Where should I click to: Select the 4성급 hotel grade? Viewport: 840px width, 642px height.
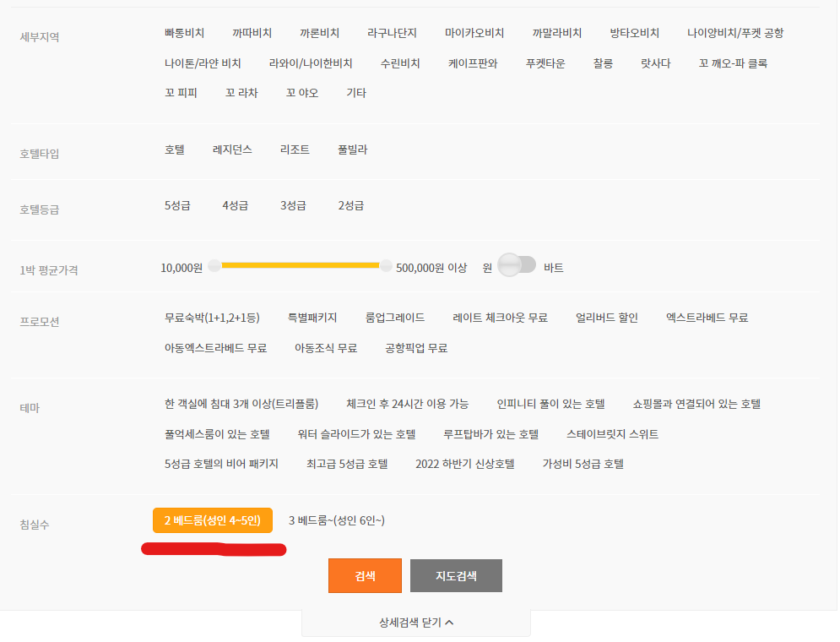coord(236,205)
